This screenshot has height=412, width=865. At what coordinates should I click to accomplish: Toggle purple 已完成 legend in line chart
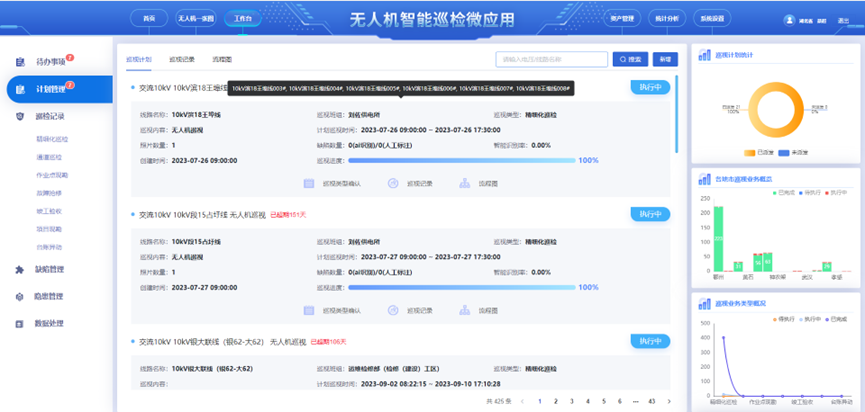[835, 319]
